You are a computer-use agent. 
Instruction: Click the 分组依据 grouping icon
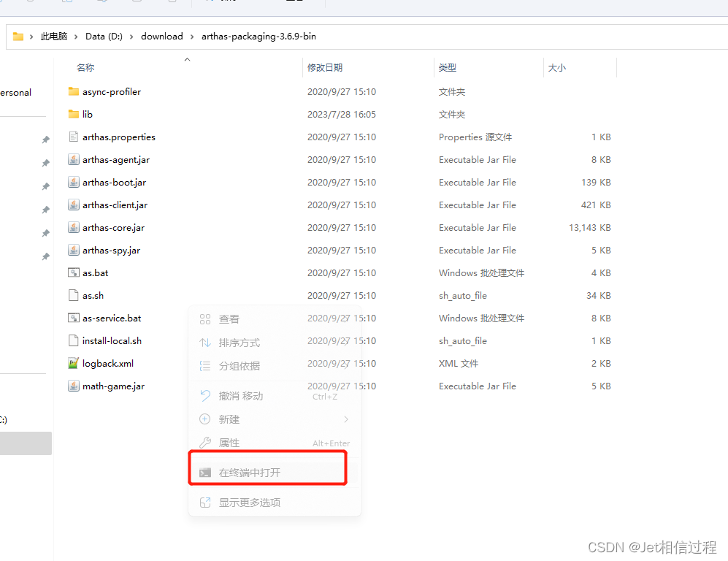[x=205, y=366]
